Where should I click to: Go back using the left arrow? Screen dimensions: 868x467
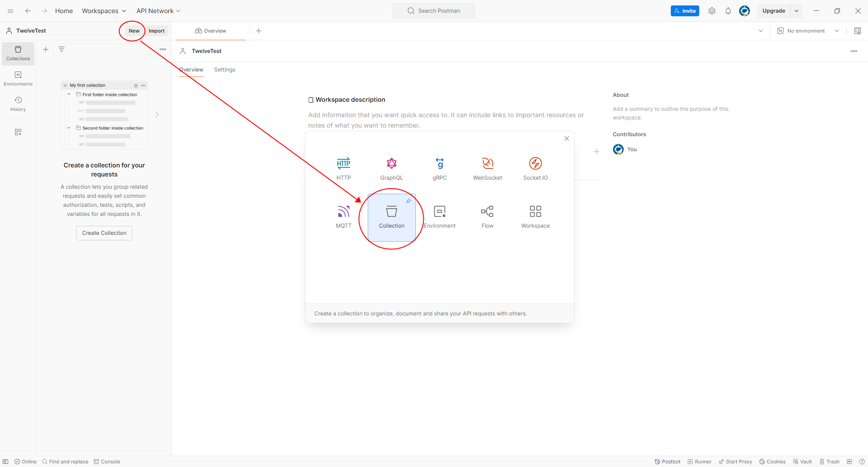[x=28, y=11]
